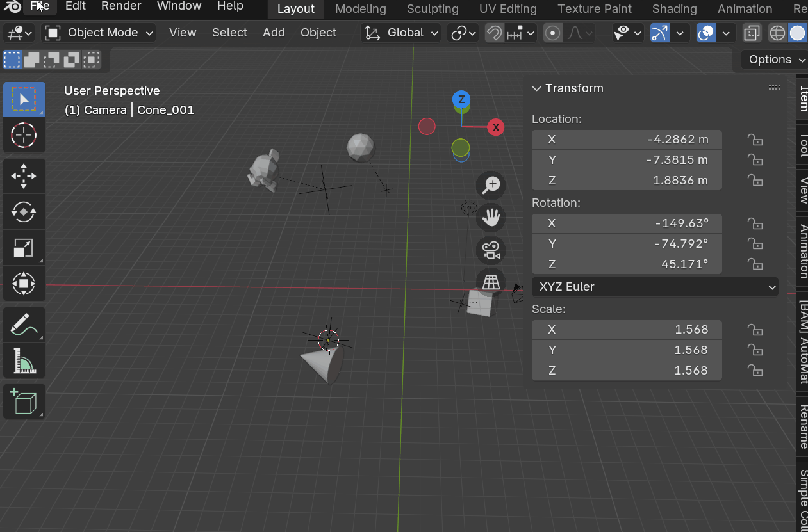Lock the Scale Z value
The width and height of the screenshot is (808, 532).
click(755, 371)
